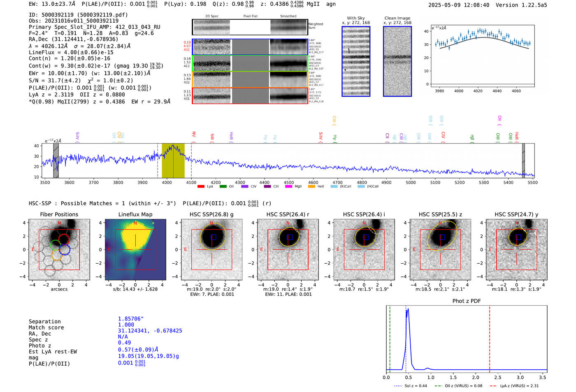
Task: Click the (K)CaII legend swatch
Action: [334, 186]
